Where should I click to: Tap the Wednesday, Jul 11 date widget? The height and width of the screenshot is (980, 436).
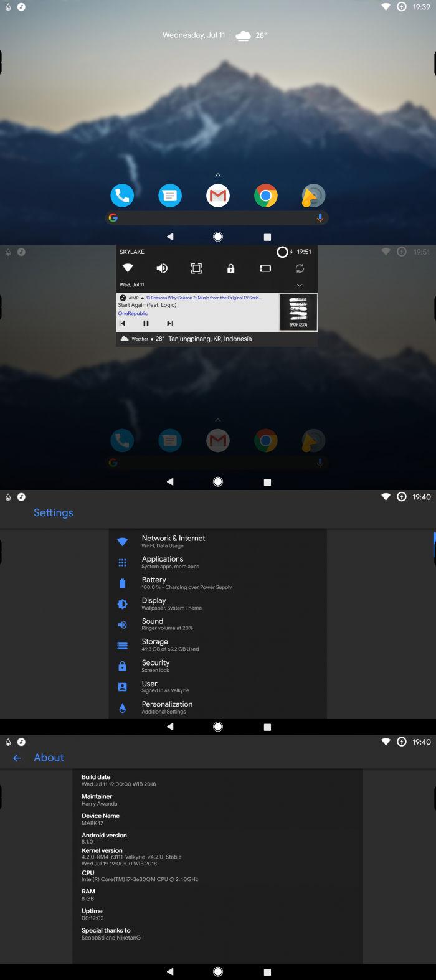coord(194,35)
